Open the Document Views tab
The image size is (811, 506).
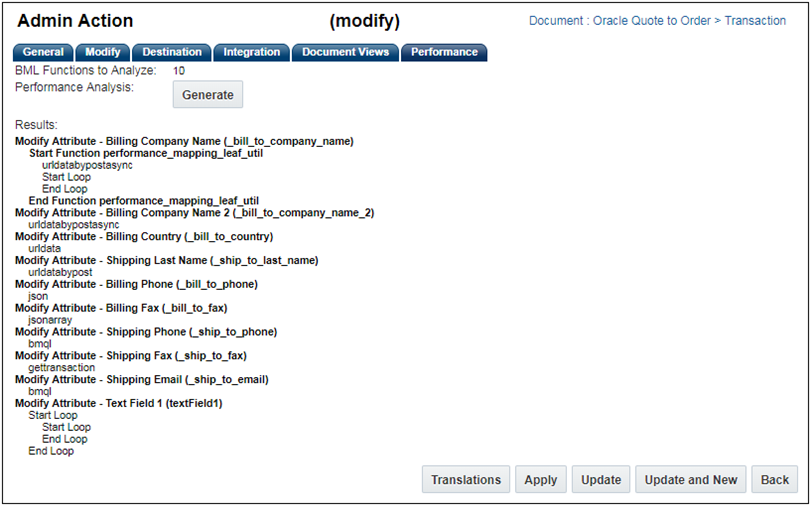tap(345, 52)
